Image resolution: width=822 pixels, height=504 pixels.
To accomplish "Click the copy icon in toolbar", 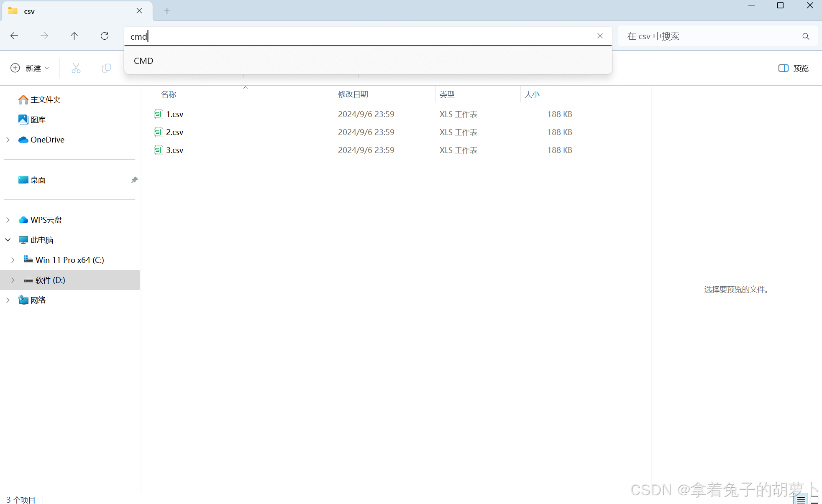I will [x=106, y=68].
